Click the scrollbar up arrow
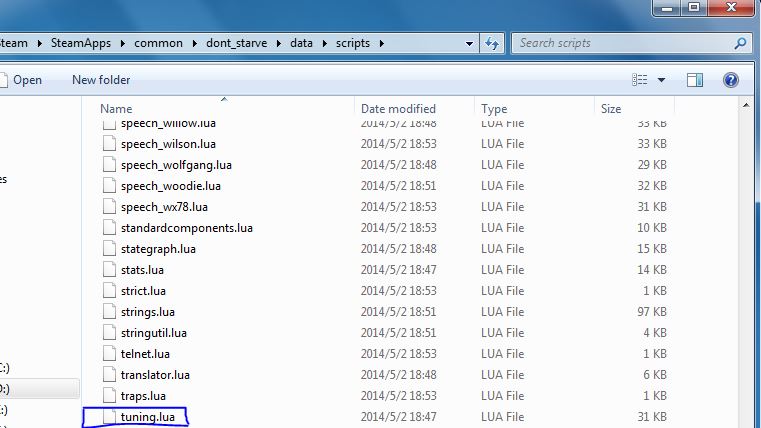This screenshot has width=761, height=428. coord(746,105)
